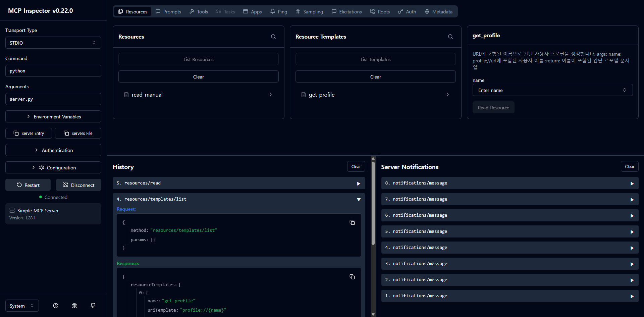Disconnect from the MCP server

(x=78, y=185)
